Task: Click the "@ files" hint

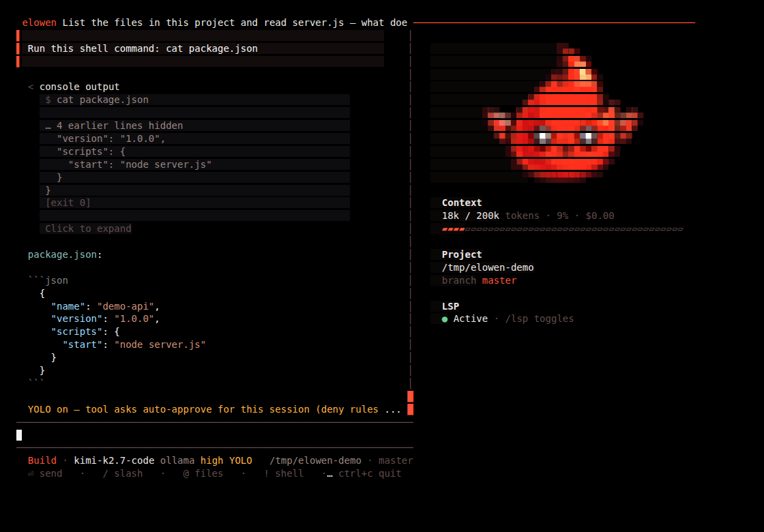Action: click(203, 473)
